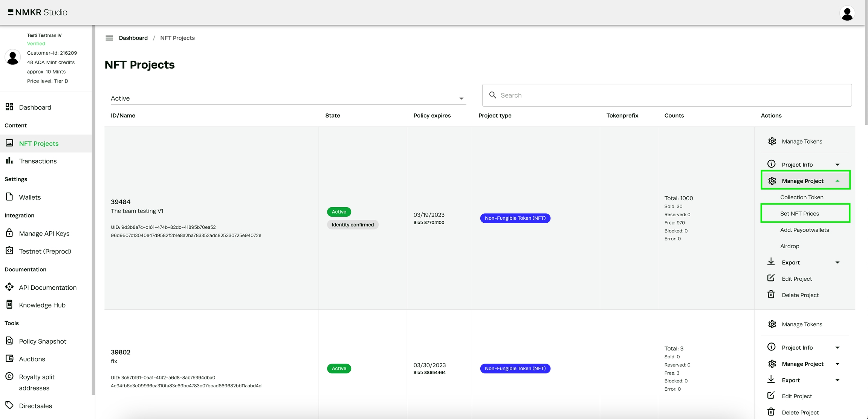
Task: Open Policy Snapshot tool in sidebar
Action: tap(42, 341)
